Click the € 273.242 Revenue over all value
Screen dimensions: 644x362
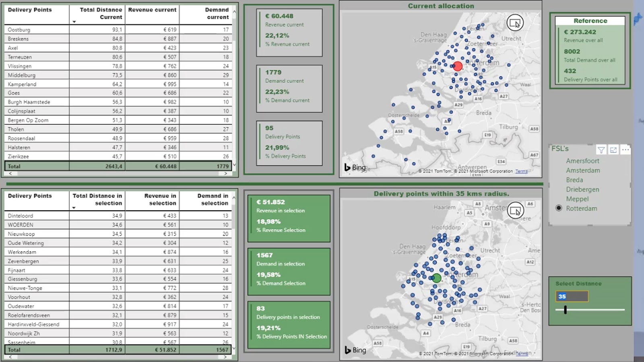(x=580, y=32)
